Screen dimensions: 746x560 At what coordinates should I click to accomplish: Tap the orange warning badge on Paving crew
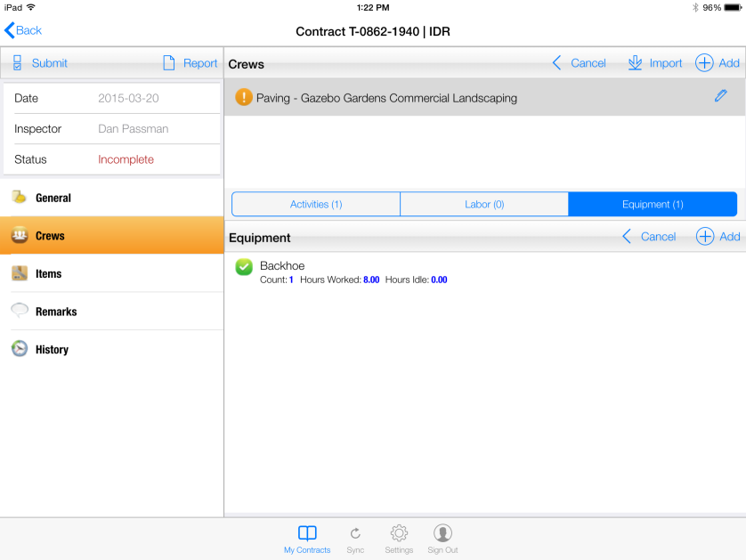click(x=244, y=98)
